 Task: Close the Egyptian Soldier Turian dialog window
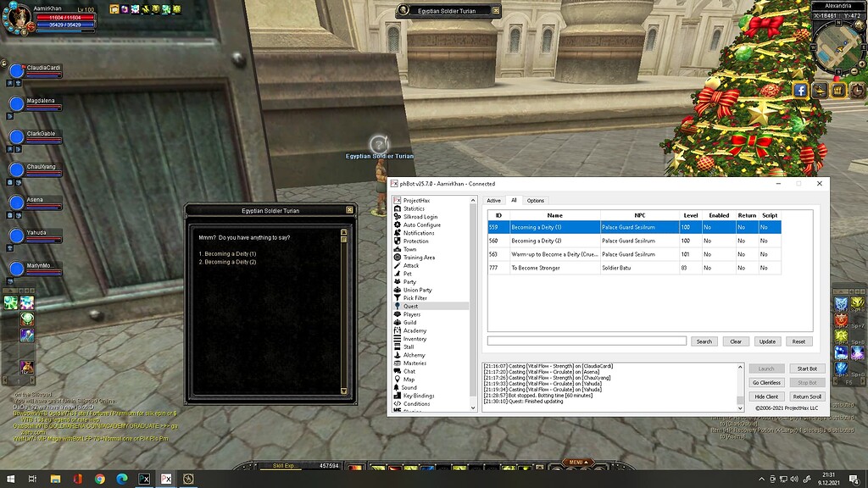coord(349,210)
